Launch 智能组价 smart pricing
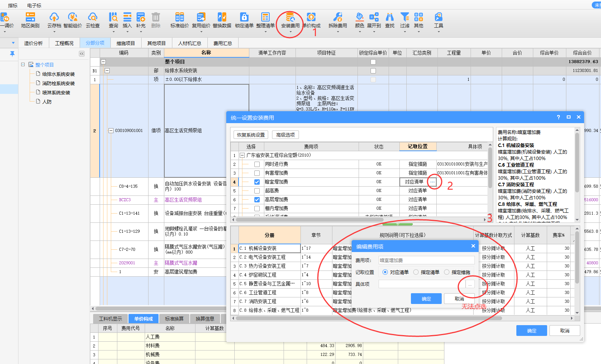This screenshot has height=364, width=601. (73, 20)
